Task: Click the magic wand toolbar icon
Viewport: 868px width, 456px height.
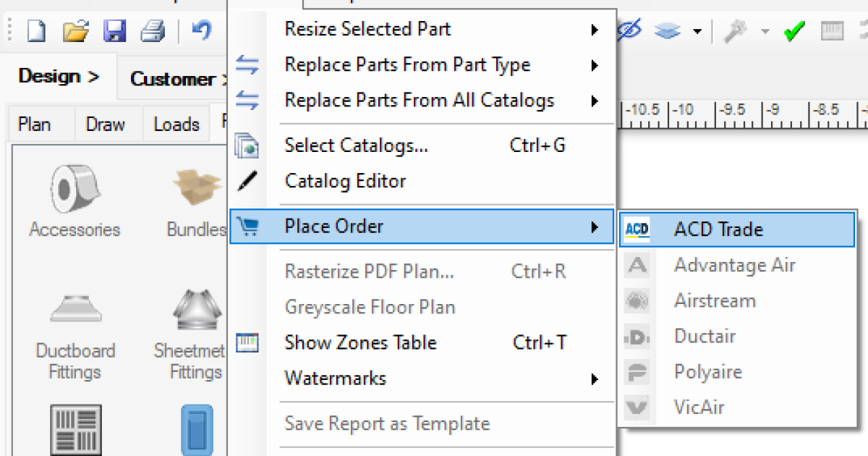Action: [x=735, y=31]
